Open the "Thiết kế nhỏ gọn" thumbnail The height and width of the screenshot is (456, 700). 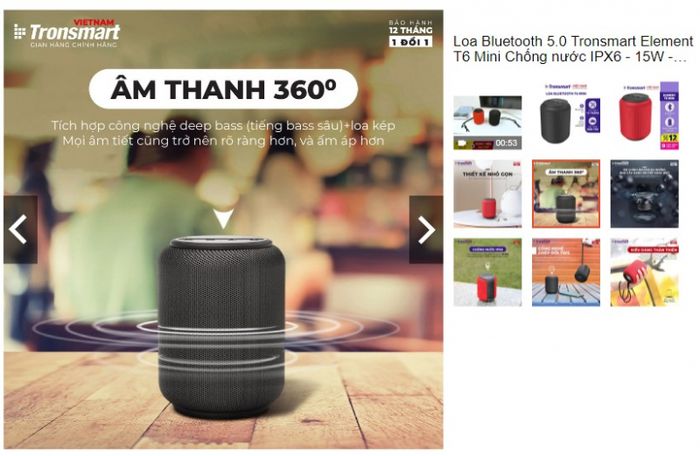point(488,194)
